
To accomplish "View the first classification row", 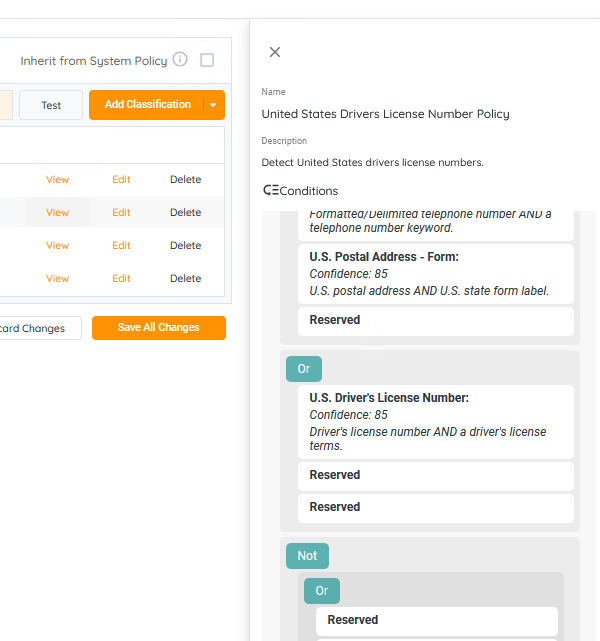I will (57, 180).
